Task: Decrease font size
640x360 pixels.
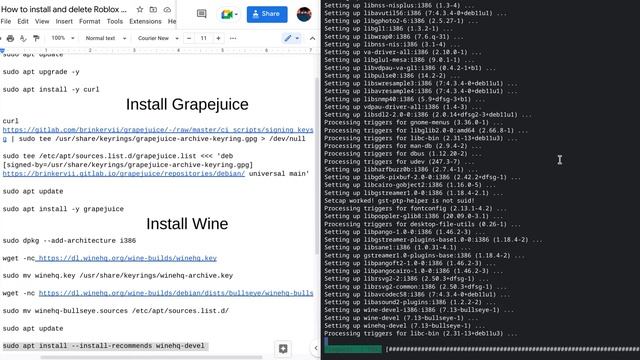Action: (x=189, y=38)
